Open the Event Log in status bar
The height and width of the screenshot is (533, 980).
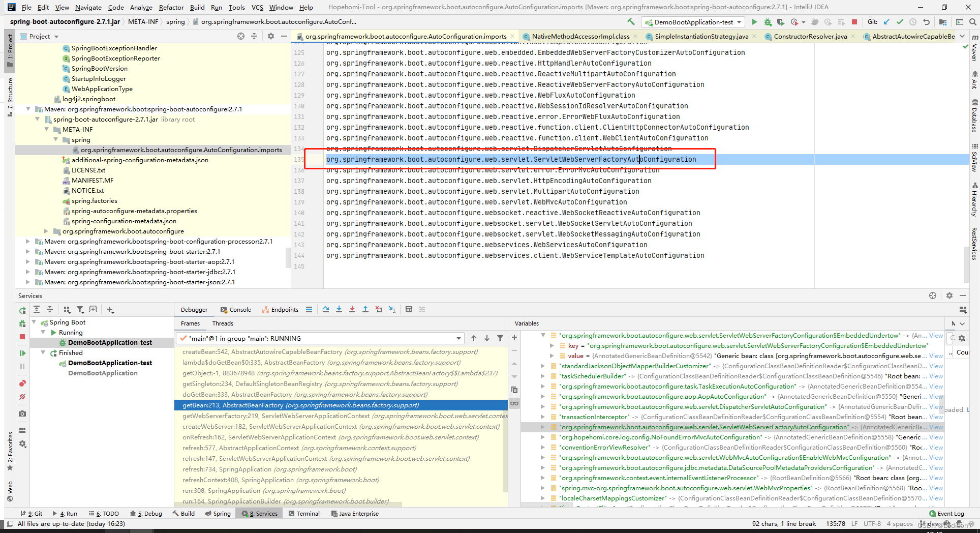[x=946, y=514]
